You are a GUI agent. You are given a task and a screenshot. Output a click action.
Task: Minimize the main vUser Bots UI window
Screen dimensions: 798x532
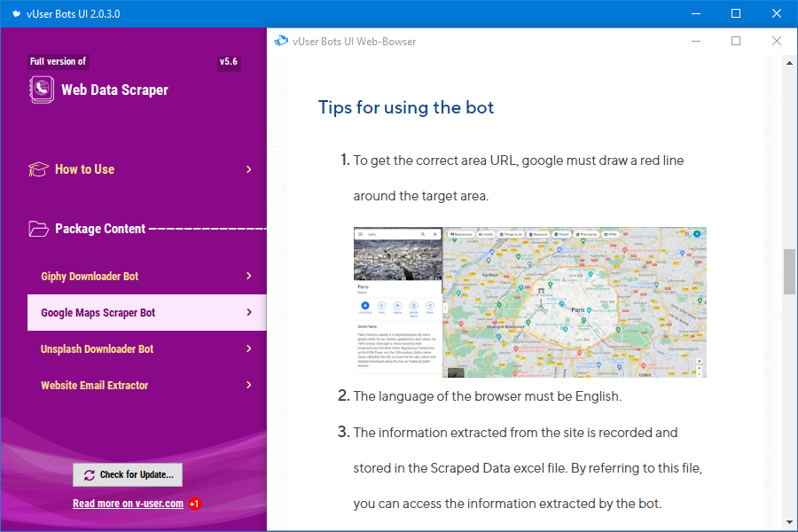pyautogui.click(x=696, y=14)
